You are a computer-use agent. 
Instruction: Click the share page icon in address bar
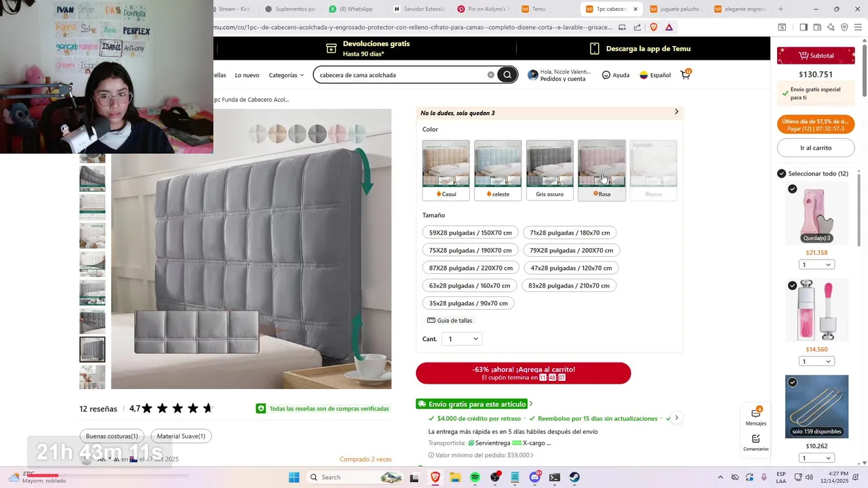point(637,27)
